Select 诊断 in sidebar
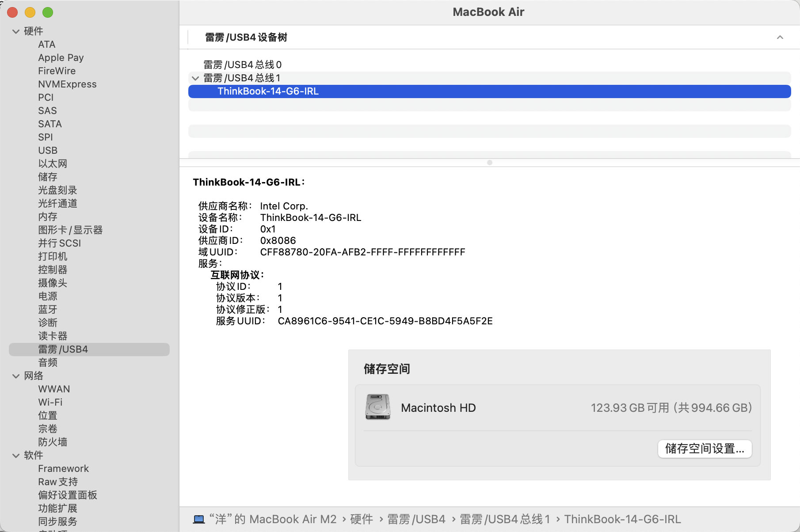800x532 pixels. (48, 323)
